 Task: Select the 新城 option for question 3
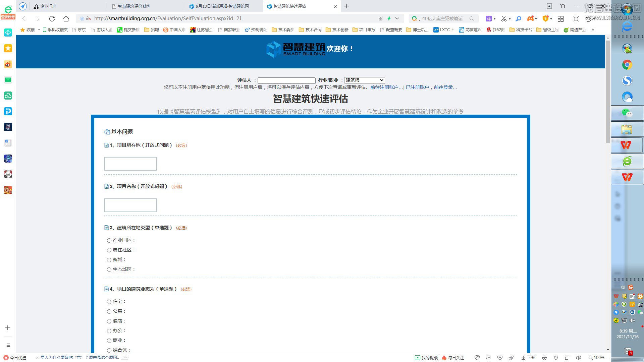[x=109, y=260]
